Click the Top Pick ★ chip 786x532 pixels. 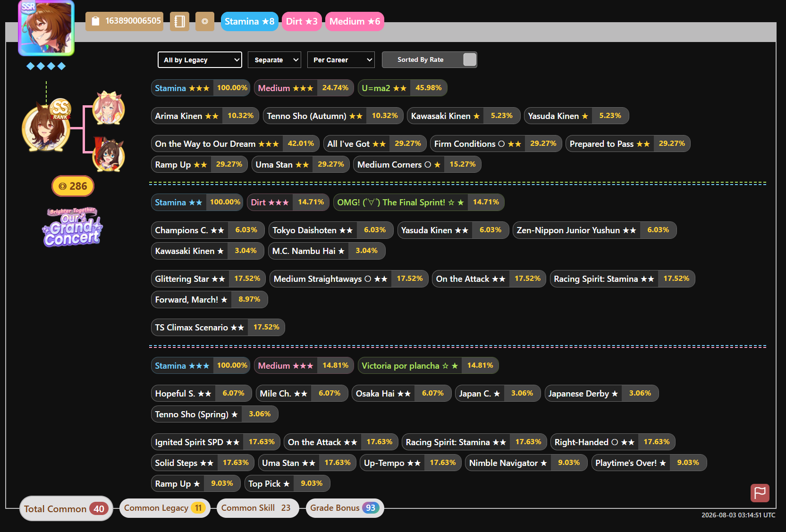click(x=287, y=483)
